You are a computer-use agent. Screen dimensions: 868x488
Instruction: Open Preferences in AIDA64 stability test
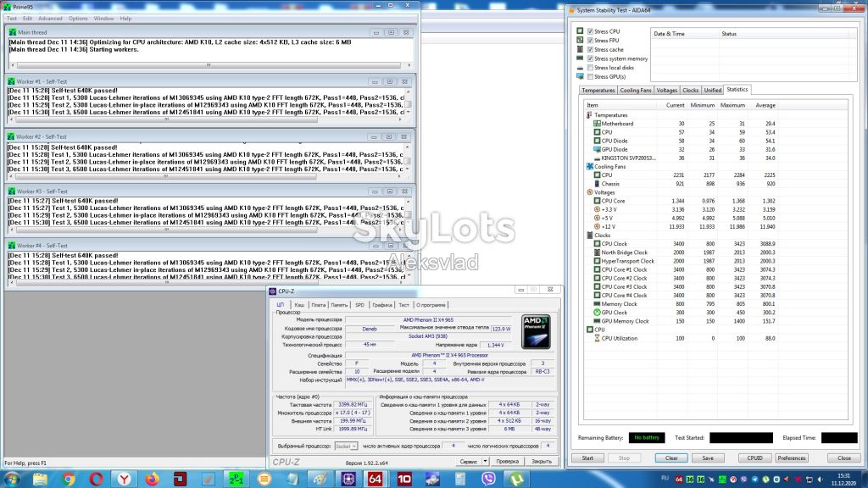[x=792, y=458]
